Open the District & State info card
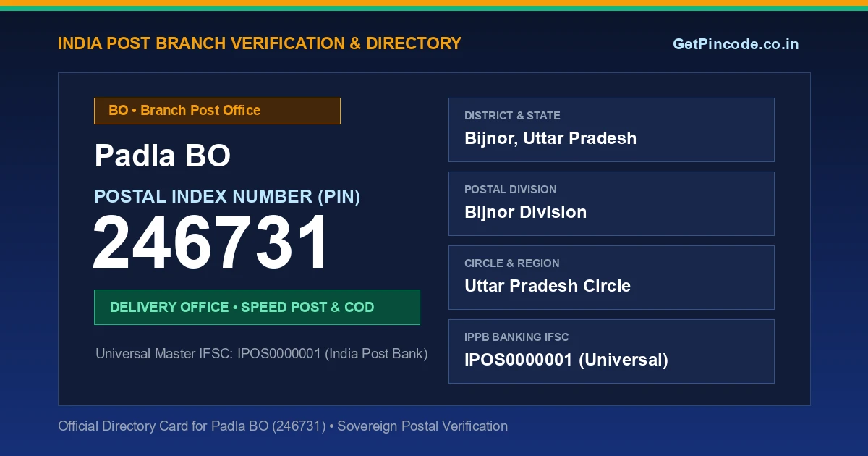The height and width of the screenshot is (456, 868). (611, 130)
